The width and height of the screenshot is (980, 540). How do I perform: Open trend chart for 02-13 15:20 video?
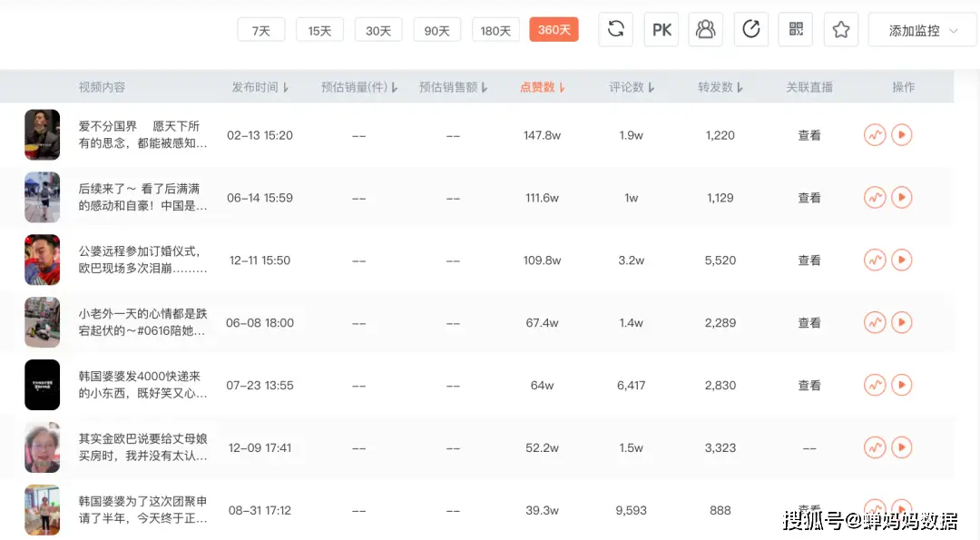click(x=875, y=135)
